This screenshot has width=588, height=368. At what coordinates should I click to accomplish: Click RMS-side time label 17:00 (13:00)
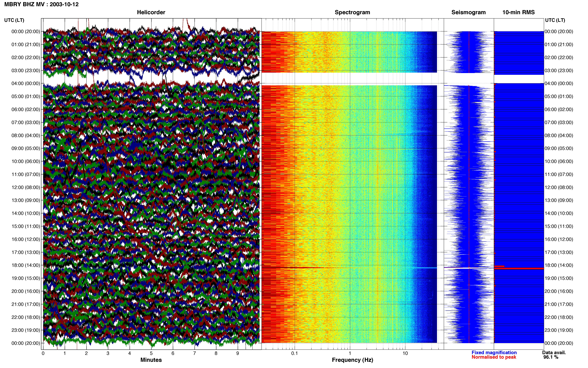559,252
